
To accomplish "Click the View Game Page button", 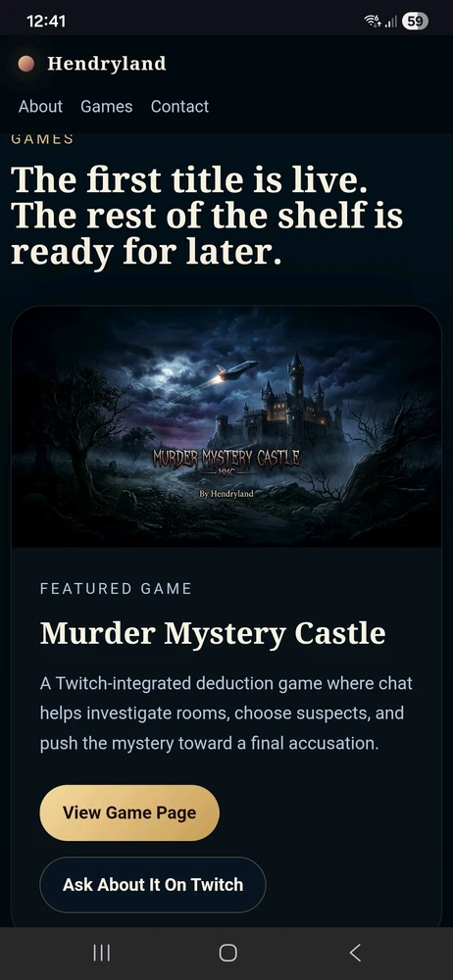I will tap(129, 812).
